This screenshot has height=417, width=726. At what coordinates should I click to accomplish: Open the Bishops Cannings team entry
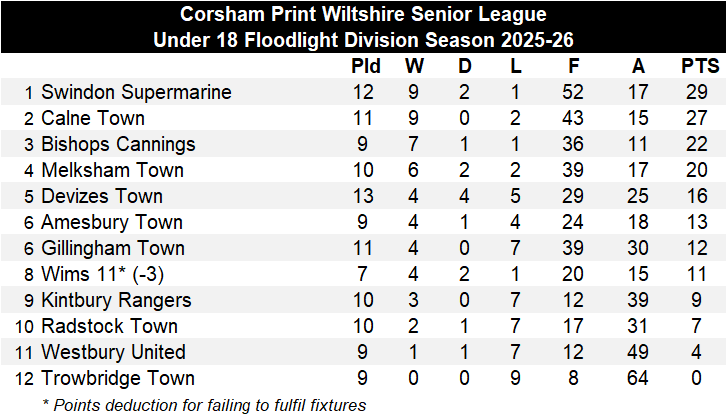[118, 144]
